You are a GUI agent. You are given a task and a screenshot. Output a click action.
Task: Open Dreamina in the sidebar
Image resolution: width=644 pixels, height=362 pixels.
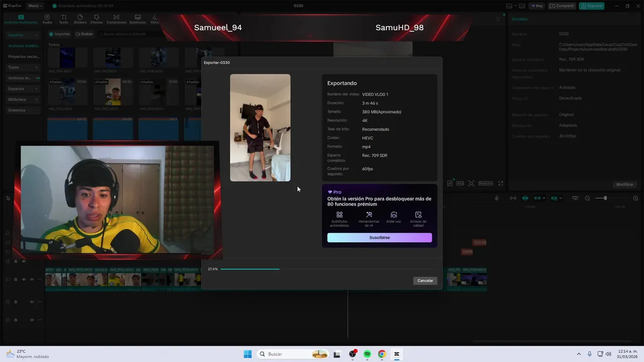pos(23,110)
